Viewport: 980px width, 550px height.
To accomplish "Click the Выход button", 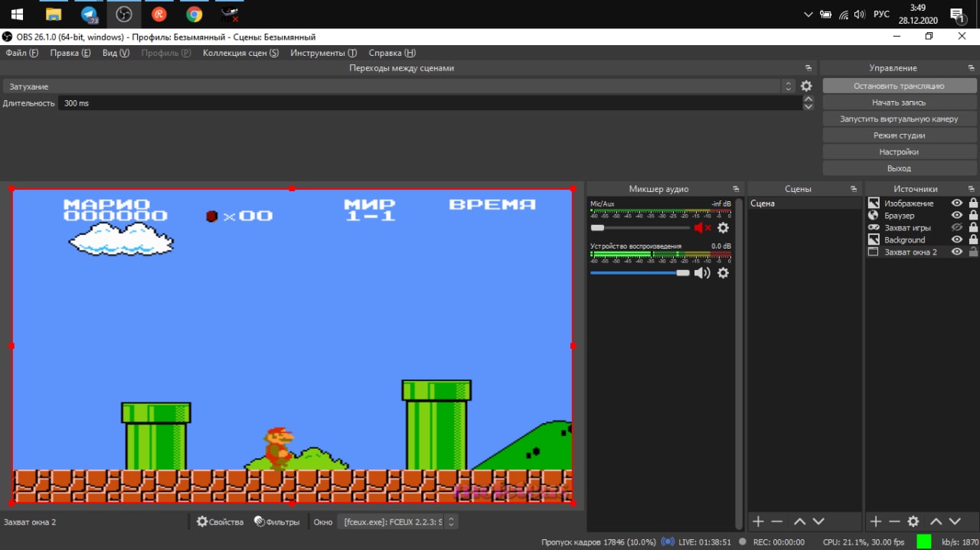I will 899,168.
